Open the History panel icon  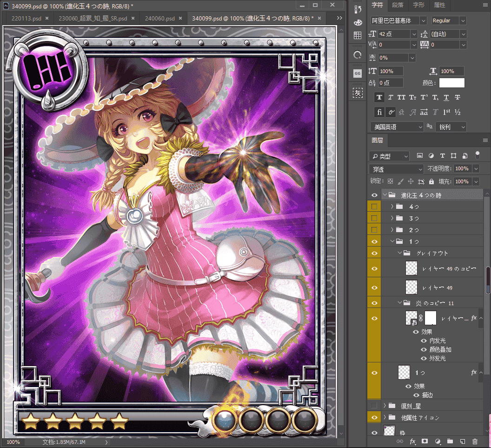point(358,9)
